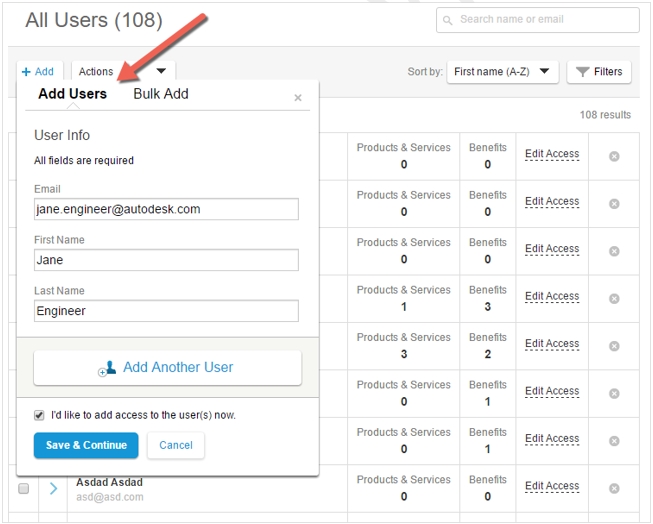Click Edit Access in the Asdad Asdad row
Image resolution: width=653 pixels, height=524 pixels.
(552, 486)
